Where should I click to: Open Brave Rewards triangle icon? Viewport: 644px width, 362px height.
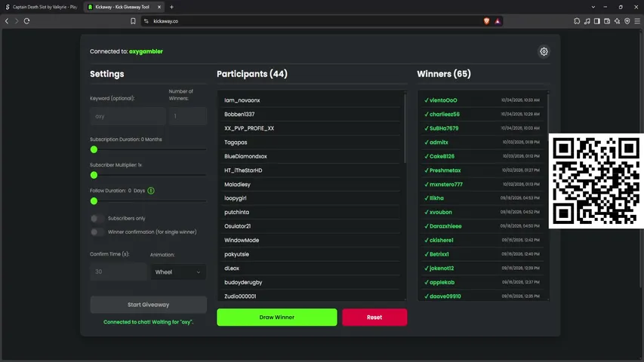[x=498, y=21]
